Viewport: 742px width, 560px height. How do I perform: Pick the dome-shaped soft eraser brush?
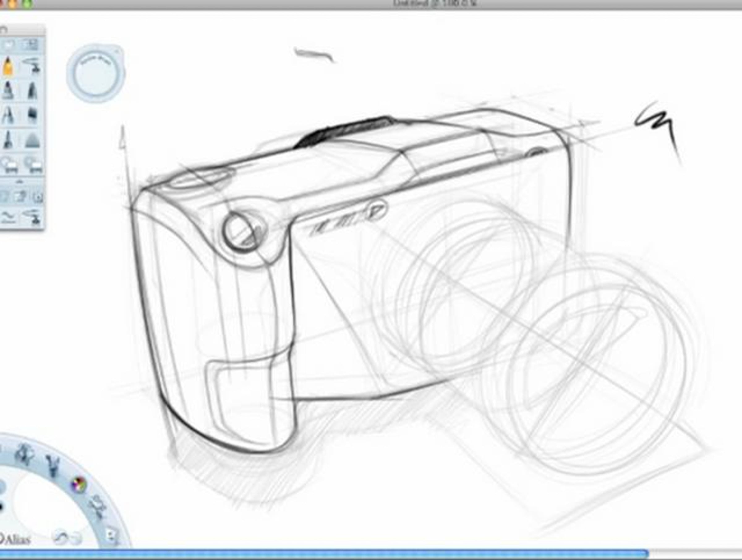click(x=32, y=140)
